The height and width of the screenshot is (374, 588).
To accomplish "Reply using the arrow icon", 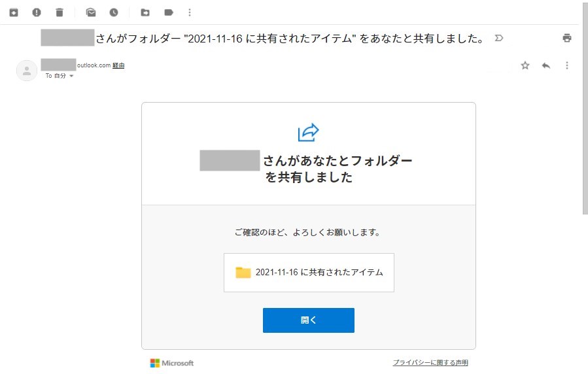I will [x=546, y=65].
